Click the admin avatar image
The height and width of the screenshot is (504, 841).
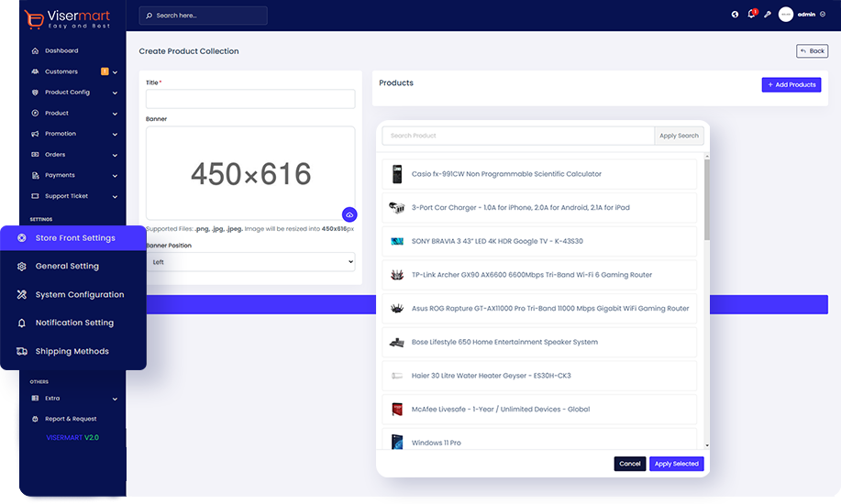pos(786,15)
